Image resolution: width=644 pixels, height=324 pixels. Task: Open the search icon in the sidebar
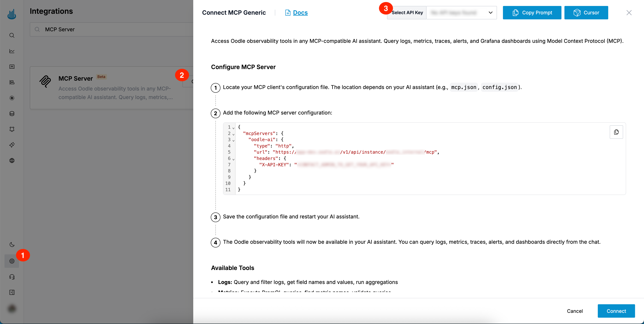tap(12, 35)
